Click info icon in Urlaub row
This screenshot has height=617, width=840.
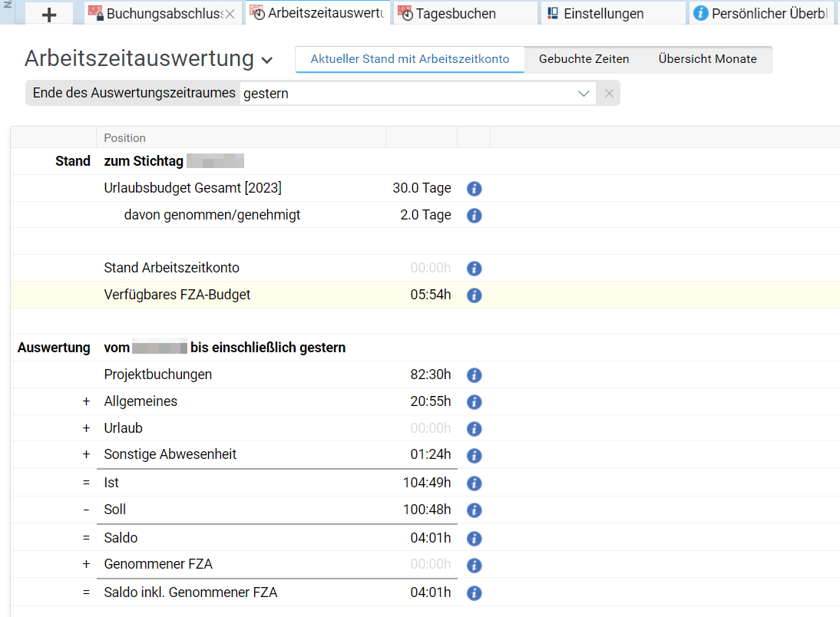474,428
